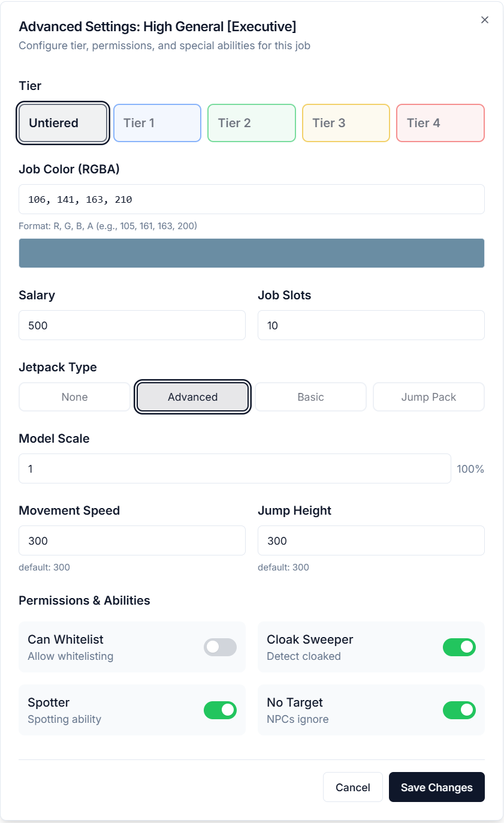
Task: Click the Job Color RGBA input field
Action: pos(251,199)
